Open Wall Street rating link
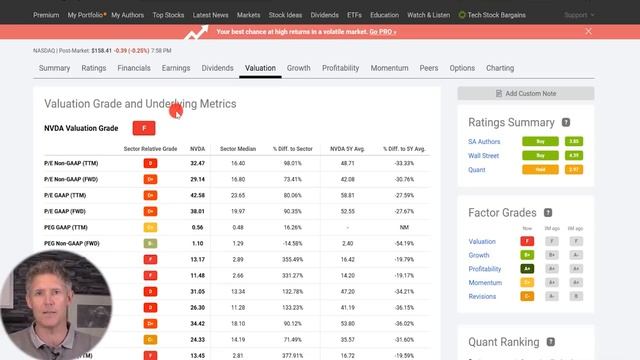This screenshot has height=360, width=640. click(484, 156)
